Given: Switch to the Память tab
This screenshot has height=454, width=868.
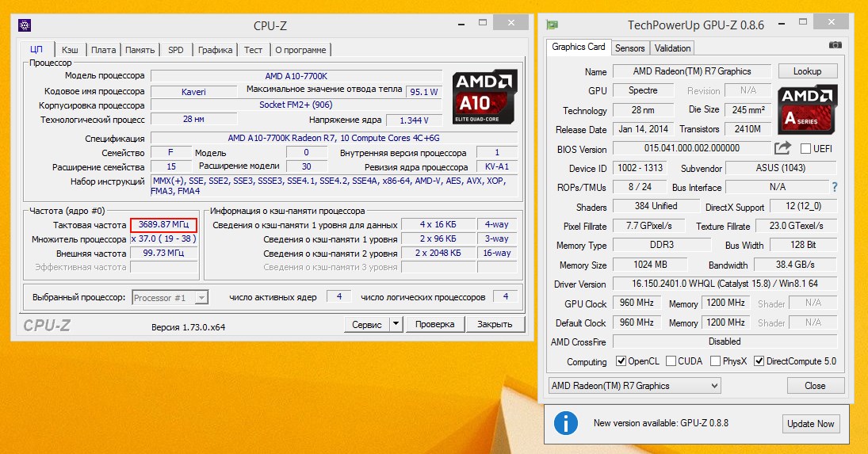Looking at the screenshot, I should (140, 50).
